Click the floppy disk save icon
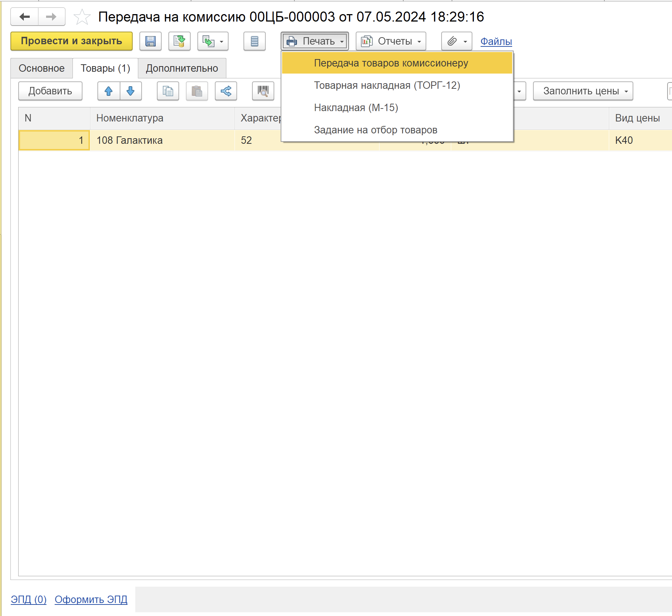 [150, 41]
